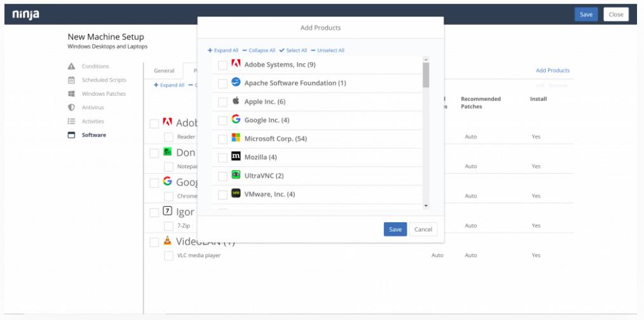This screenshot has width=644, height=320.
Task: Tick the Reader checkbox under Adobe
Action: [169, 137]
